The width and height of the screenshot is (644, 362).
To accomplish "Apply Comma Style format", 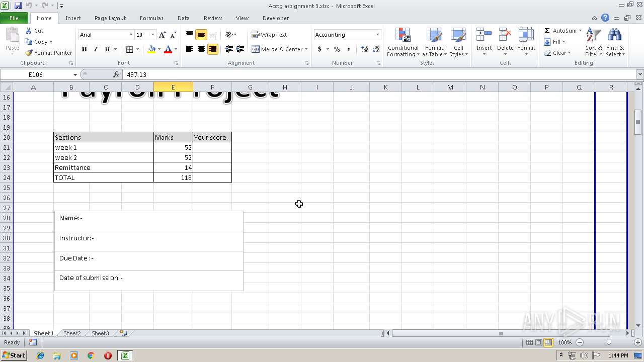I will [348, 49].
